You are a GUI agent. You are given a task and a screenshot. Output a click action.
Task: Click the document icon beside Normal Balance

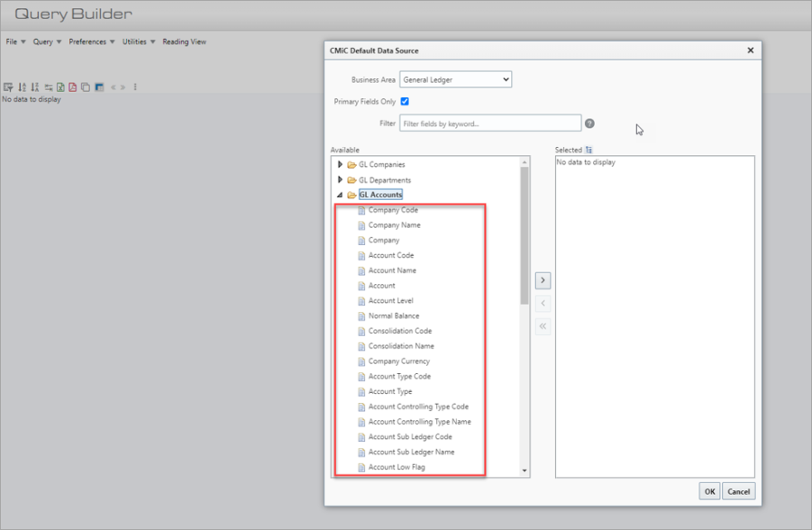pos(361,316)
